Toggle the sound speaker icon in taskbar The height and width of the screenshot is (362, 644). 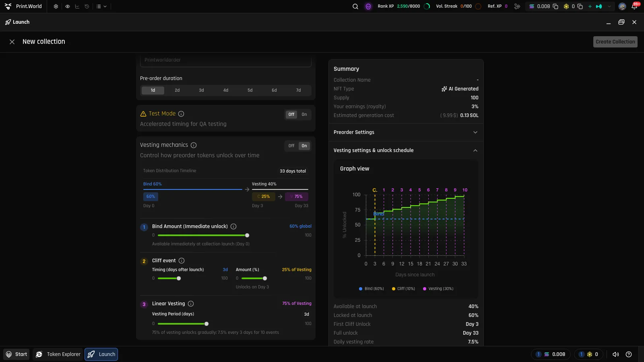tap(616, 354)
